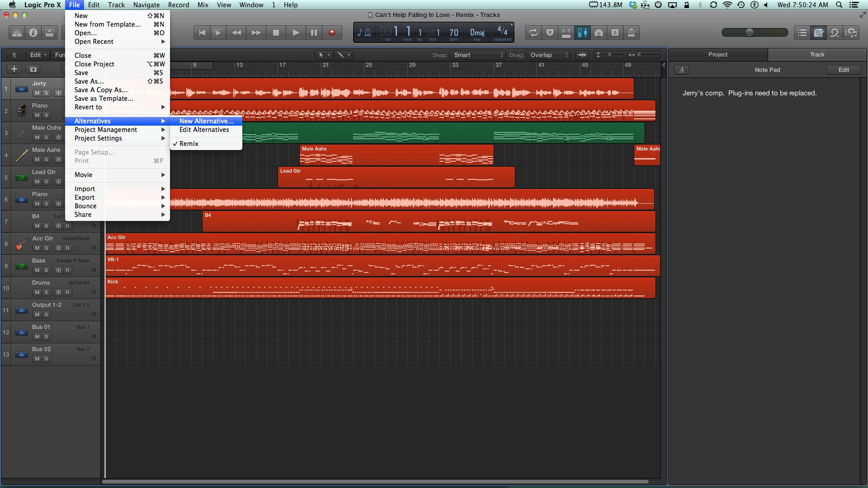This screenshot has width=868, height=488.
Task: Click the Note Pad Edit button
Action: pos(844,70)
